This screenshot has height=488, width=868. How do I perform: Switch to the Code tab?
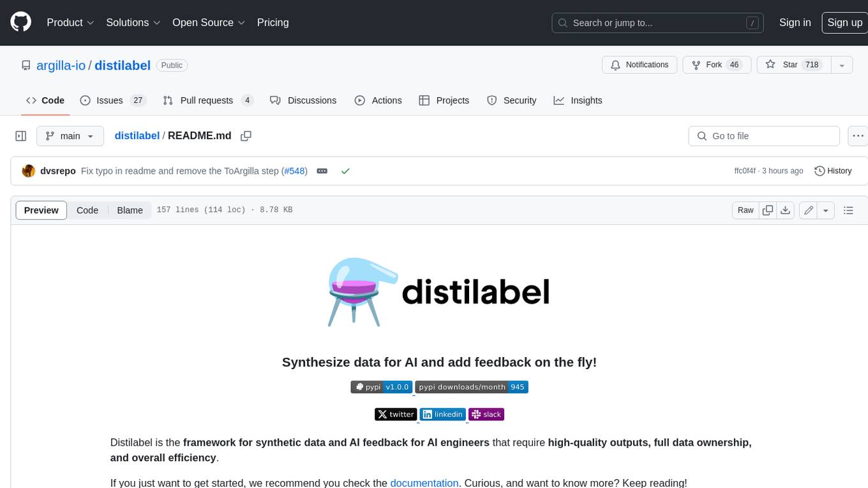click(x=45, y=100)
